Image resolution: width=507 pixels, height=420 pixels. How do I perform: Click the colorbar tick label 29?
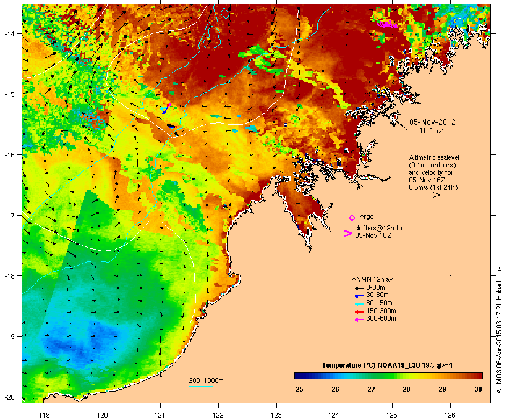(442, 389)
